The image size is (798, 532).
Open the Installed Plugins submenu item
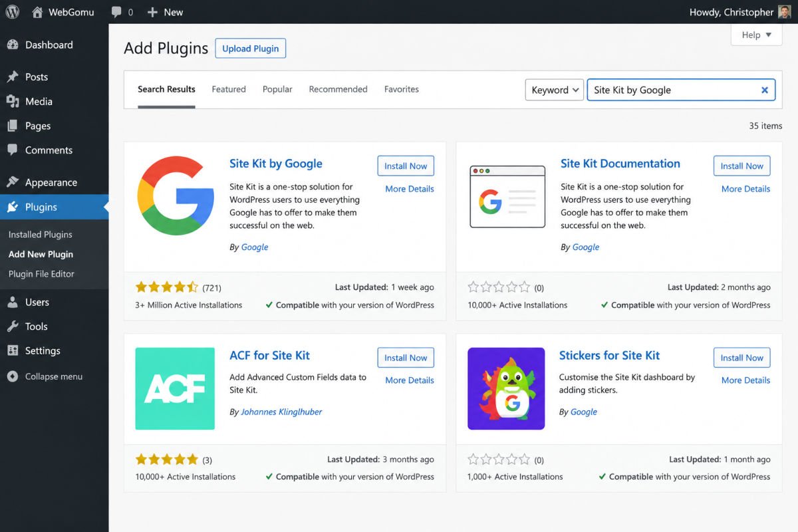tap(41, 234)
